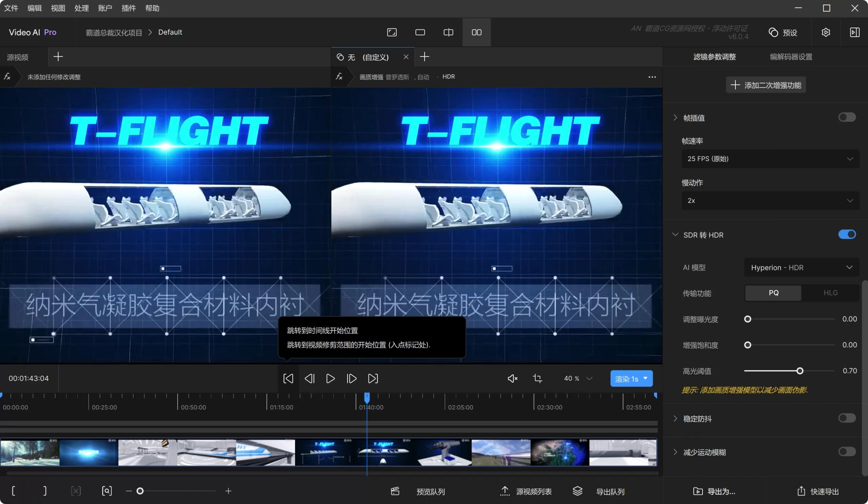Open the 文件 menu
The width and height of the screenshot is (868, 504).
(11, 8)
